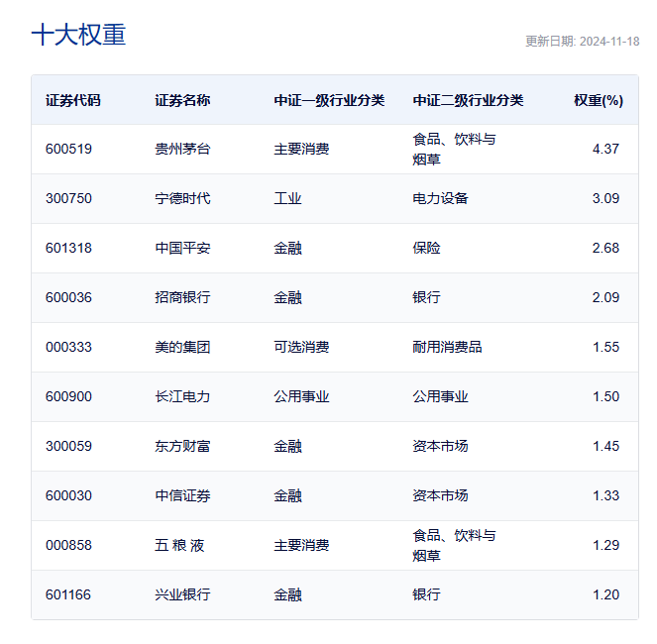Click 银行 in 兴业银行 row
657x644 pixels.
point(426,594)
